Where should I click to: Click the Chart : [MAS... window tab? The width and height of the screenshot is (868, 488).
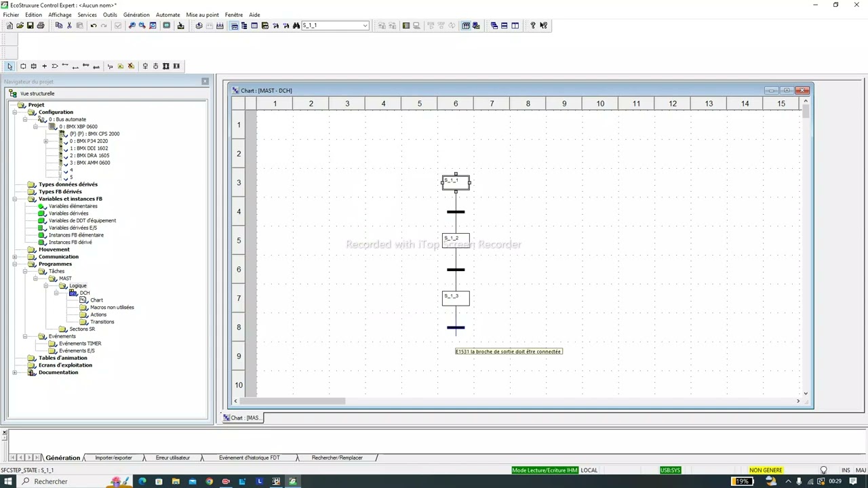tap(242, 418)
